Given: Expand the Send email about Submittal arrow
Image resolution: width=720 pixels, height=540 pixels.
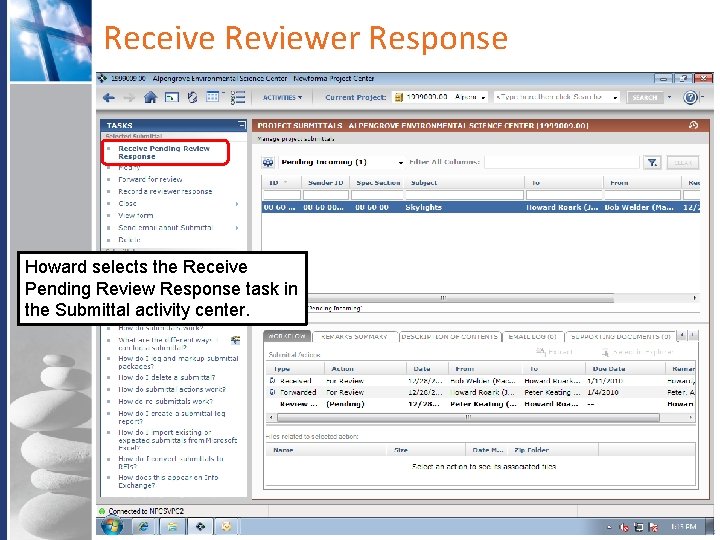Looking at the screenshot, I should pos(237,228).
